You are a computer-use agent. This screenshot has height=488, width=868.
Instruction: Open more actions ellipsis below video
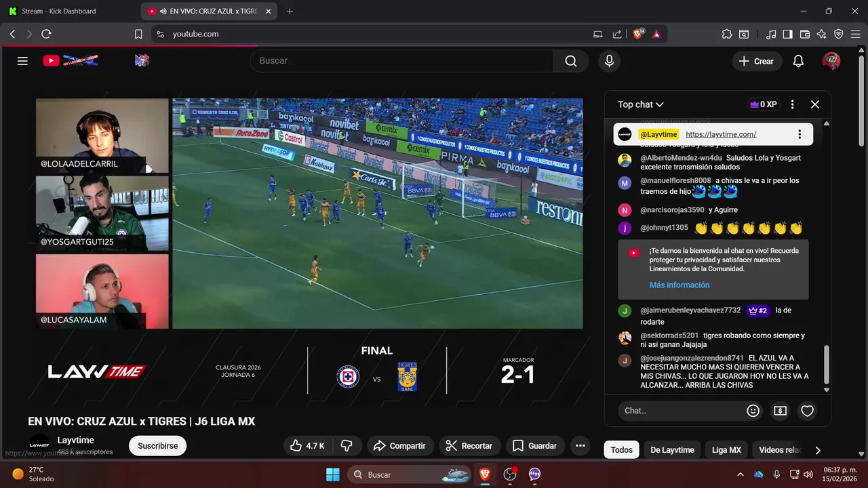pos(580,445)
